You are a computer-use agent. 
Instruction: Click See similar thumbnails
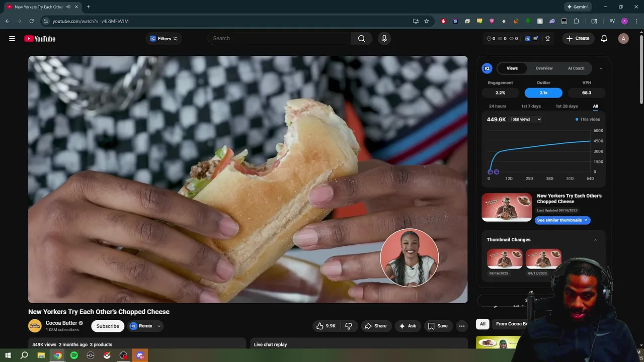pos(561,220)
